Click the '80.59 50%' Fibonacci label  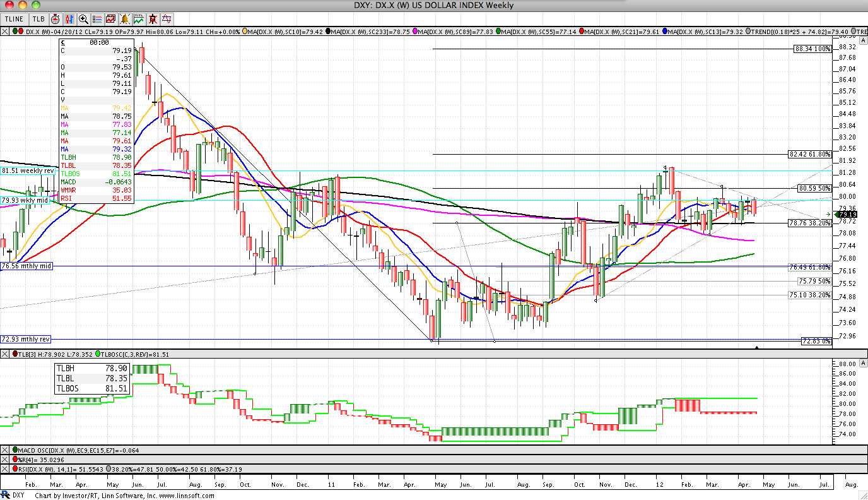pyautogui.click(x=814, y=188)
